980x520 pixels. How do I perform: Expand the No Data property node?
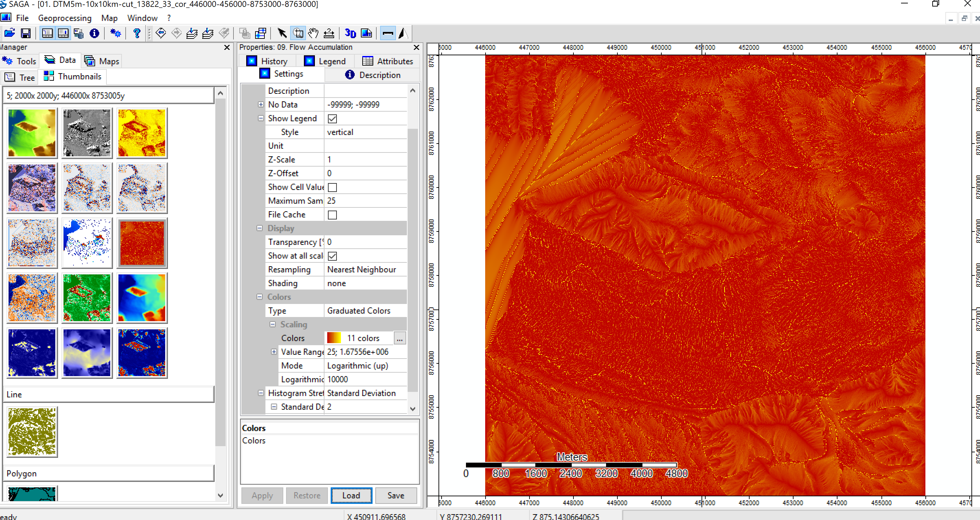point(261,105)
